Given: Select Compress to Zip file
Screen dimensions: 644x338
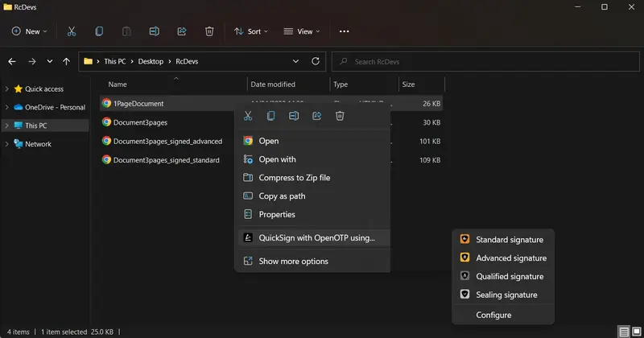Looking at the screenshot, I should (x=313, y=177).
